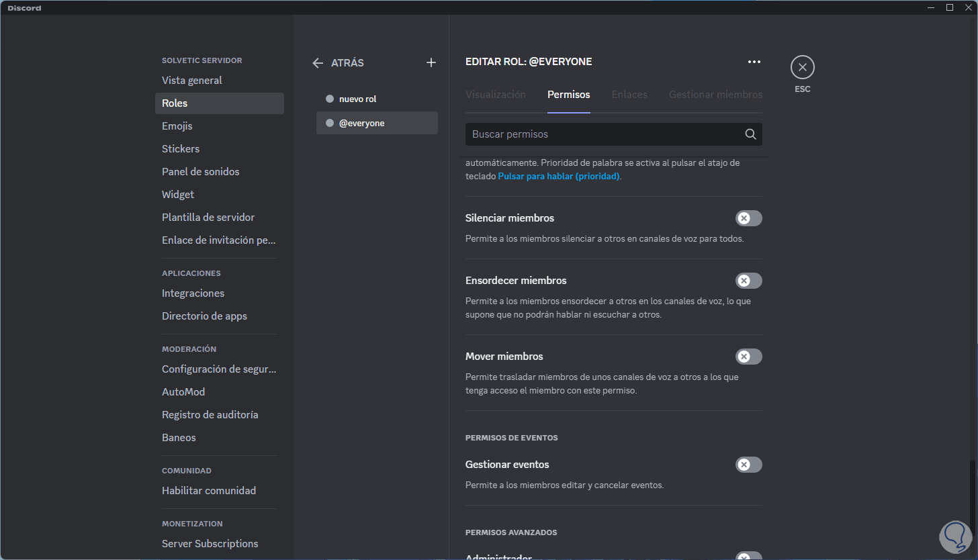Go to the Gestionar miembros tab

[715, 95]
